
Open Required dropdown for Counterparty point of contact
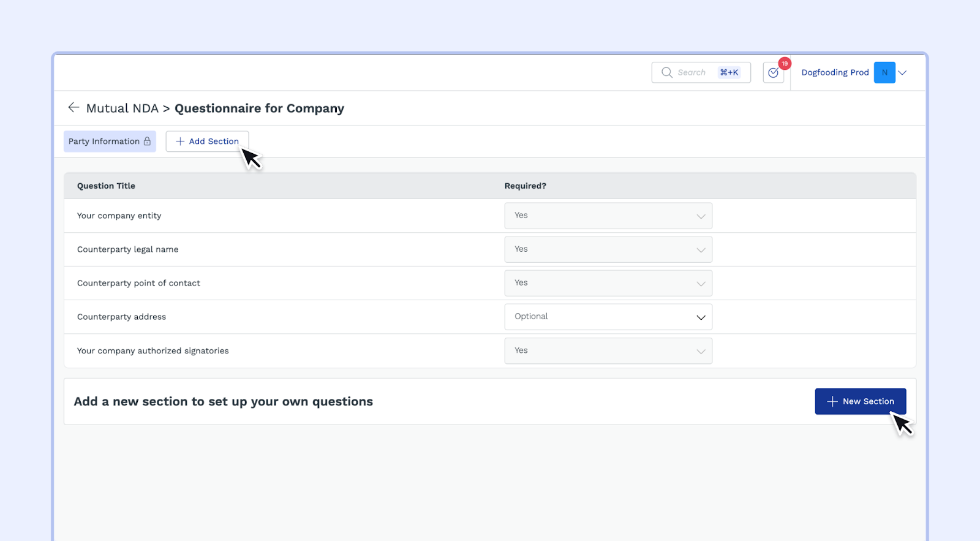pyautogui.click(x=608, y=283)
